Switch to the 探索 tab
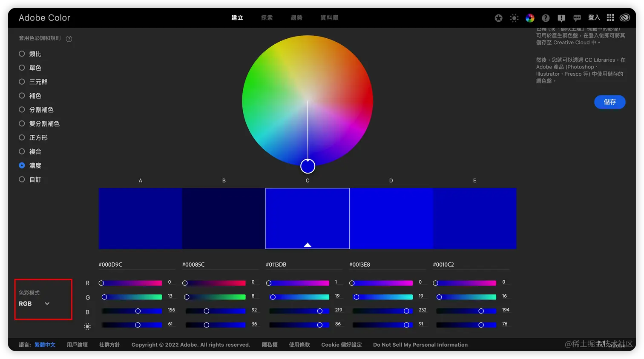 coord(267,18)
